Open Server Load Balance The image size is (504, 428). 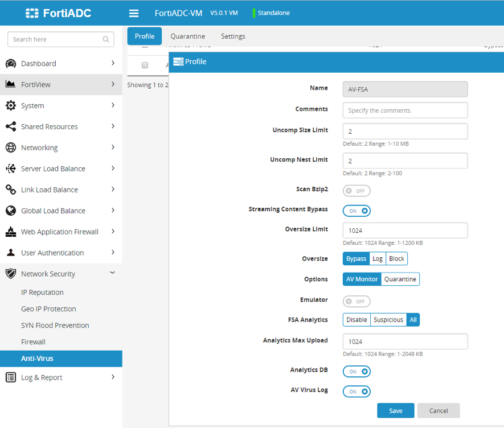tap(53, 168)
